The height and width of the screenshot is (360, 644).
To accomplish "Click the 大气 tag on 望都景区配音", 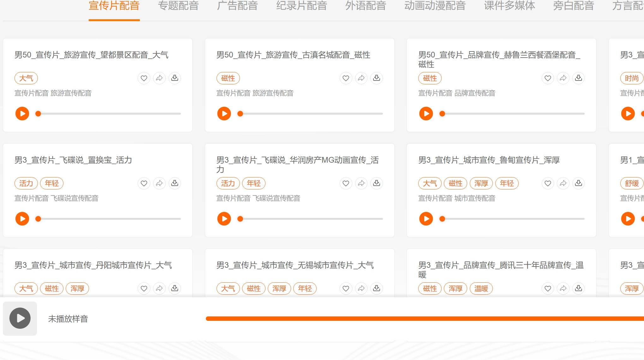I will [x=26, y=78].
